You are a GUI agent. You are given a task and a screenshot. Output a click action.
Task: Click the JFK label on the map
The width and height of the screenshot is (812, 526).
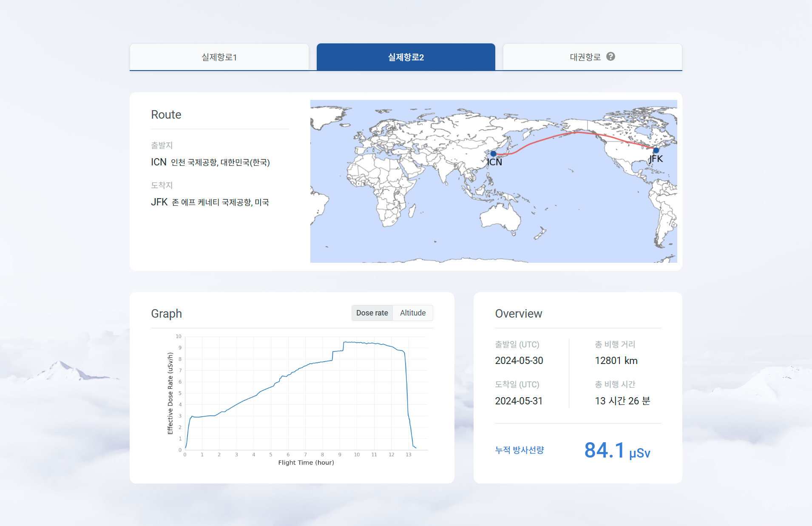pyautogui.click(x=656, y=159)
